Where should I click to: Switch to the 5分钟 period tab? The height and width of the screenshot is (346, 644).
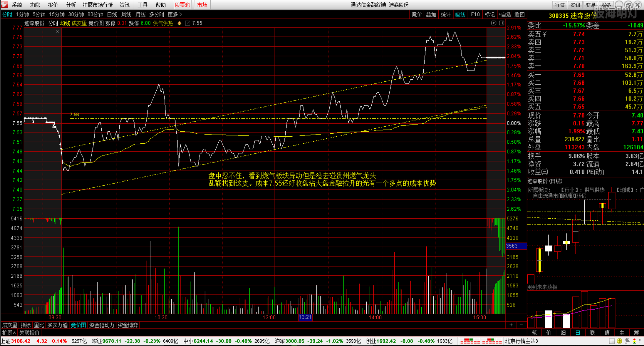(39, 14)
